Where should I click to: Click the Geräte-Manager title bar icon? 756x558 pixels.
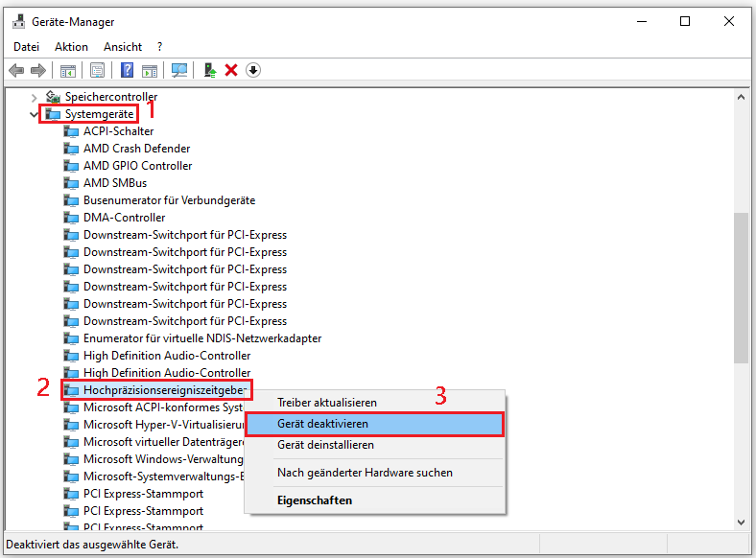coord(19,21)
